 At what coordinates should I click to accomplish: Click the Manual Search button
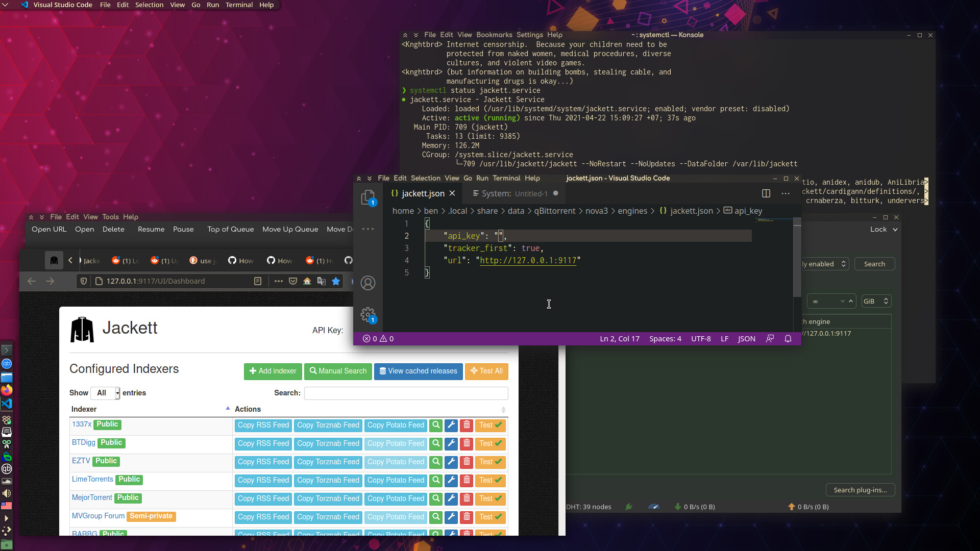coord(338,371)
